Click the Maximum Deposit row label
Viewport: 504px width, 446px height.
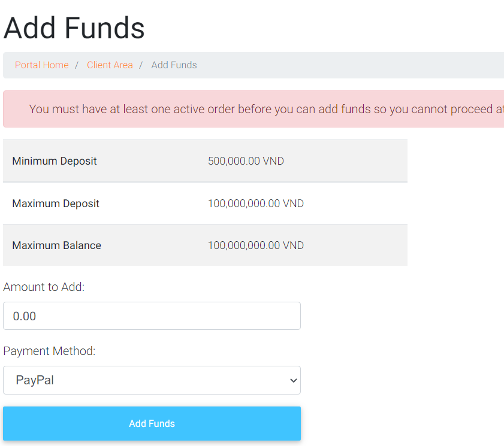56,204
